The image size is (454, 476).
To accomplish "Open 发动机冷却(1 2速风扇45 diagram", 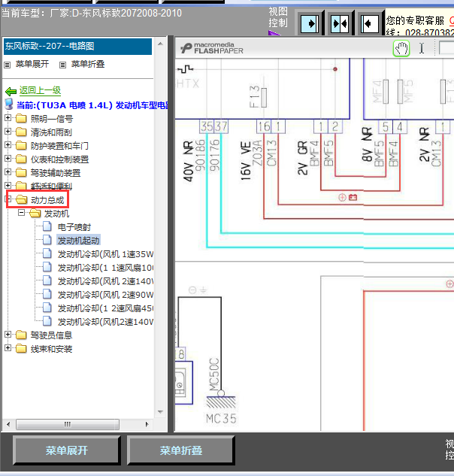I will pyautogui.click(x=105, y=308).
